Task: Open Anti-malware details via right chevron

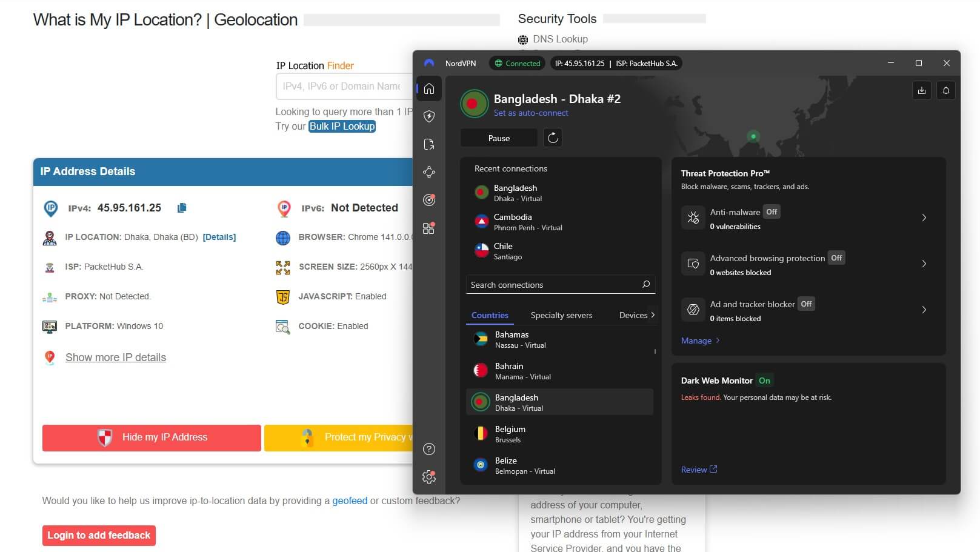Action: (x=924, y=218)
